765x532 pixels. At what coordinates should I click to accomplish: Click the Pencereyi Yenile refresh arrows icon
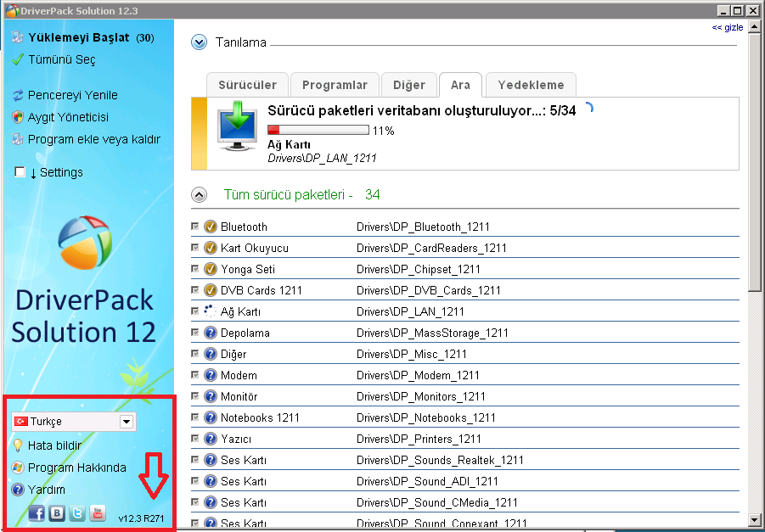click(x=18, y=95)
